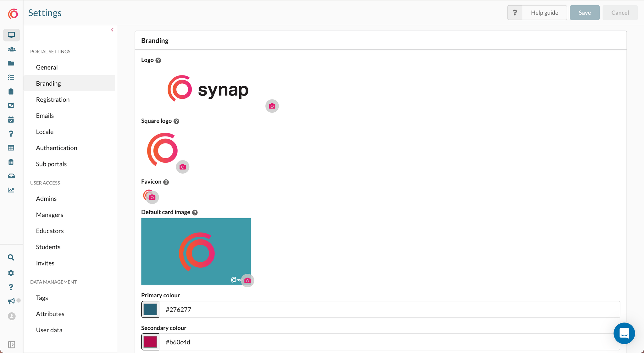Open the Emails settings section

point(45,115)
